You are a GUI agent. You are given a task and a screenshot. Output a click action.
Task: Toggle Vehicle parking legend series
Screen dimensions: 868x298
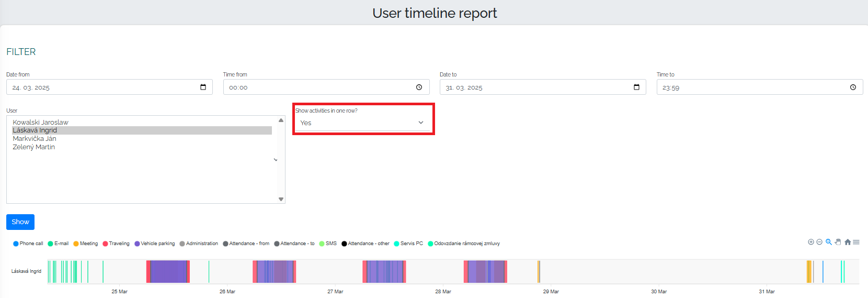point(155,244)
